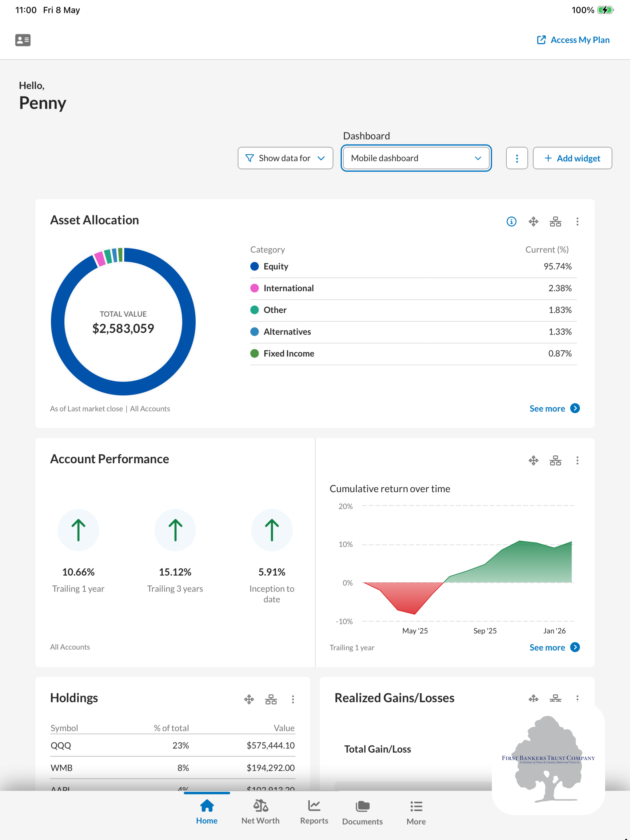The width and height of the screenshot is (630, 840).
Task: Select Account Performance move widget icon
Action: click(533, 461)
